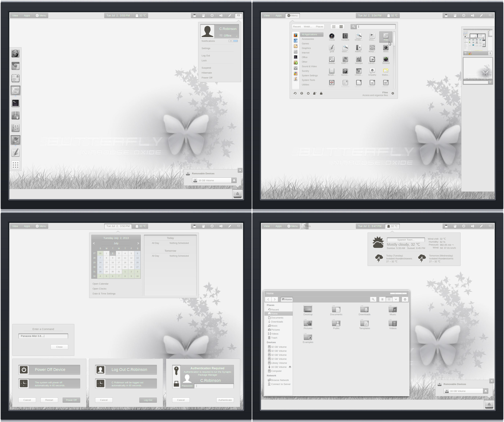Image resolution: width=504 pixels, height=422 pixels.
Task: Click the gear icon in applications menu corner
Action: 393,93
